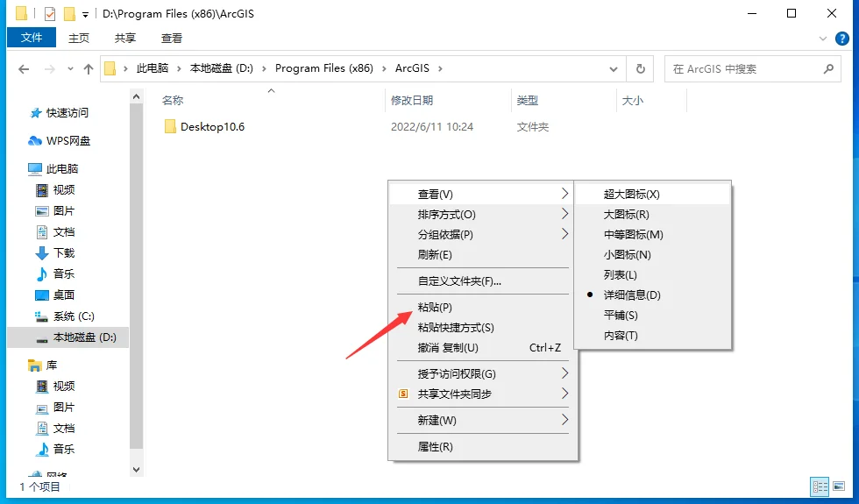Open 视频 under 此电脑

click(55, 190)
